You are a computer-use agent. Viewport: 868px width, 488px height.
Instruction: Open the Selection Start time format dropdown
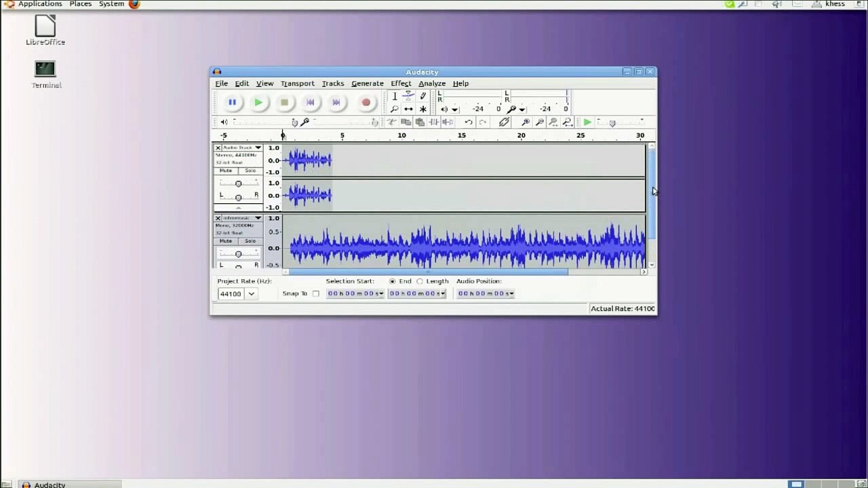[381, 293]
